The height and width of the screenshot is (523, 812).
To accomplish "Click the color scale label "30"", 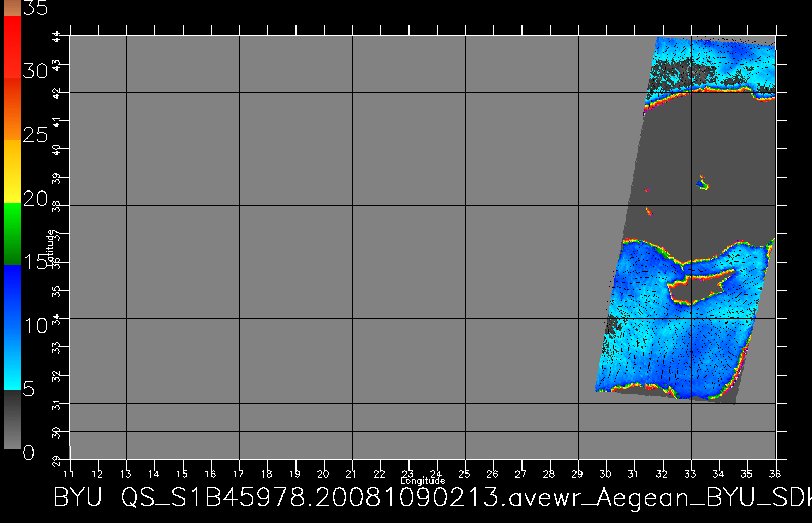I will [35, 72].
